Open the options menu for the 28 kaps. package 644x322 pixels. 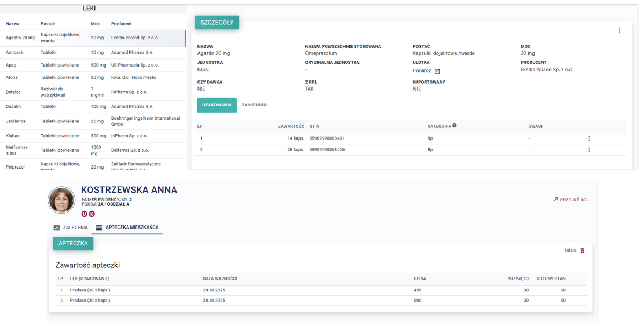tap(589, 150)
